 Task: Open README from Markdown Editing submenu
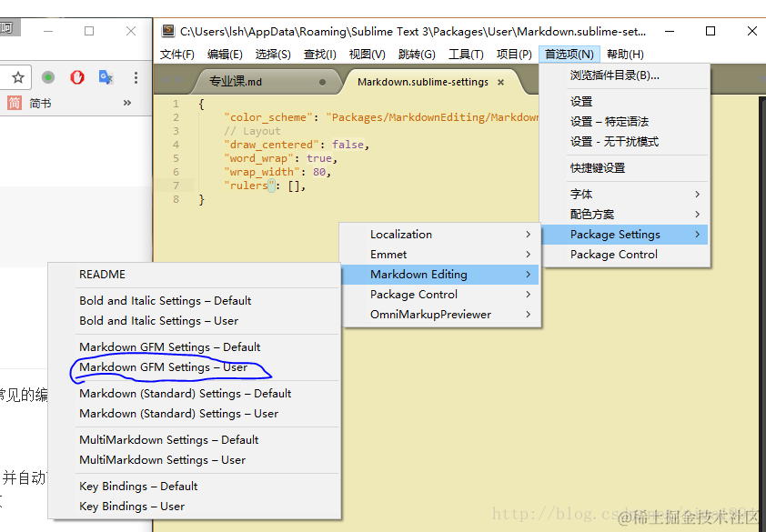(x=195, y=275)
